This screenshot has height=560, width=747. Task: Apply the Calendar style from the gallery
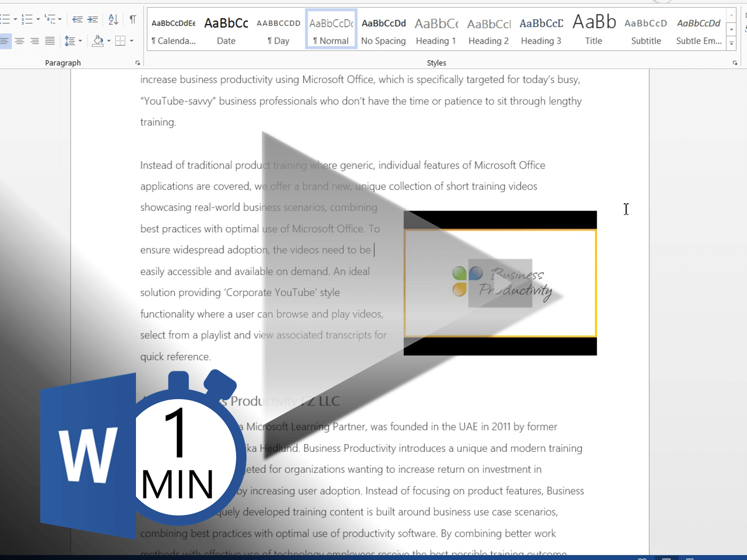tap(174, 30)
